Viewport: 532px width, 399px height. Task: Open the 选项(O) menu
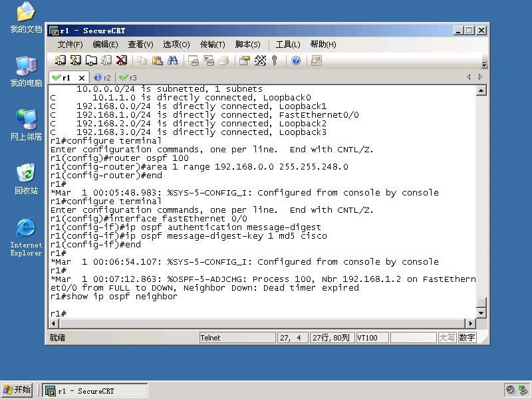[176, 45]
